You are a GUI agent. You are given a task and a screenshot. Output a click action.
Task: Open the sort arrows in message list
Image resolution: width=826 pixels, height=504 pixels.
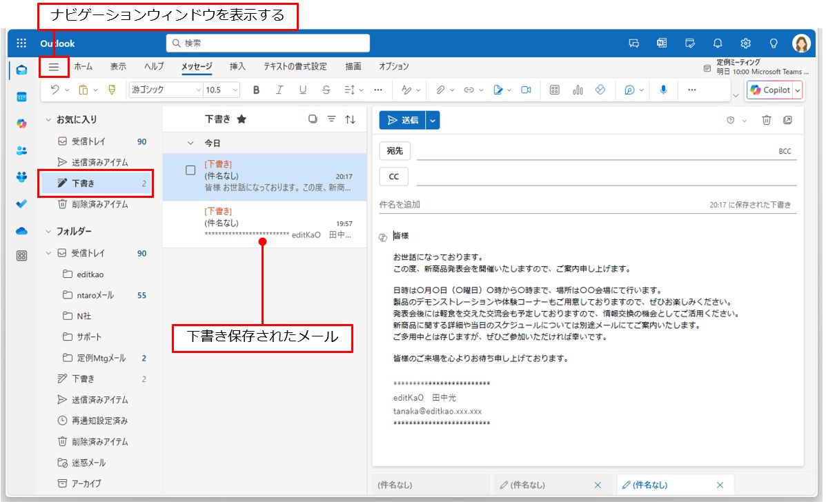350,119
